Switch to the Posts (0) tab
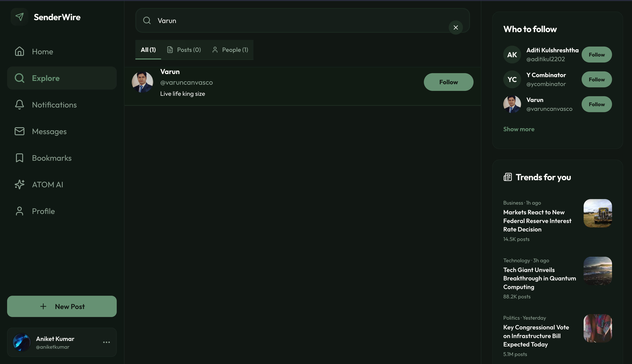Viewport: 632px width, 364px height. 184,50
